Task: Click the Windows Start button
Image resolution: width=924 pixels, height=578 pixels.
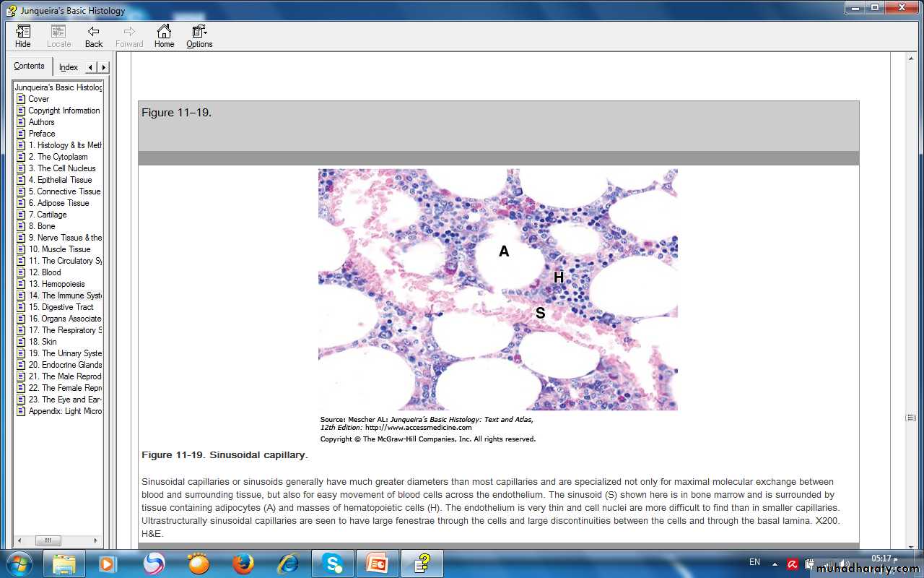Action: (18, 563)
